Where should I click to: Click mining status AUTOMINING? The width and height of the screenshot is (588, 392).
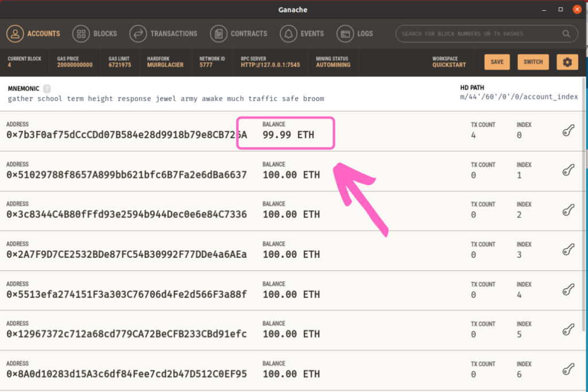333,65
